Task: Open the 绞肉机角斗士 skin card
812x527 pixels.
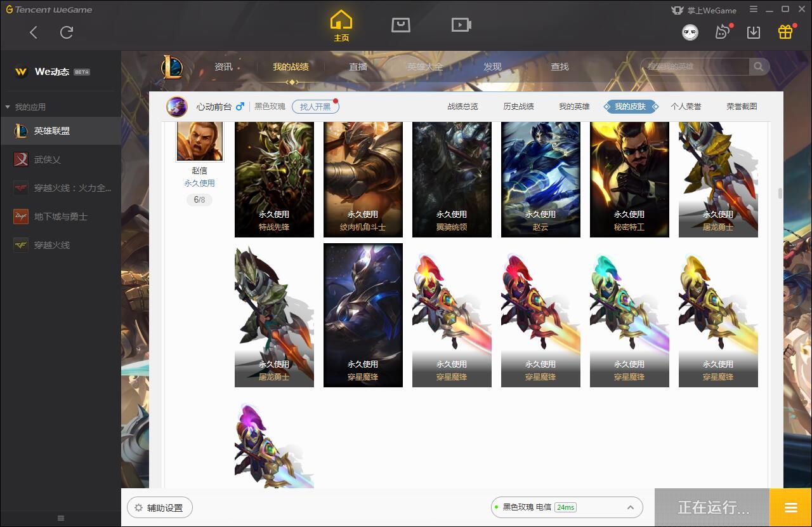Action: click(363, 180)
